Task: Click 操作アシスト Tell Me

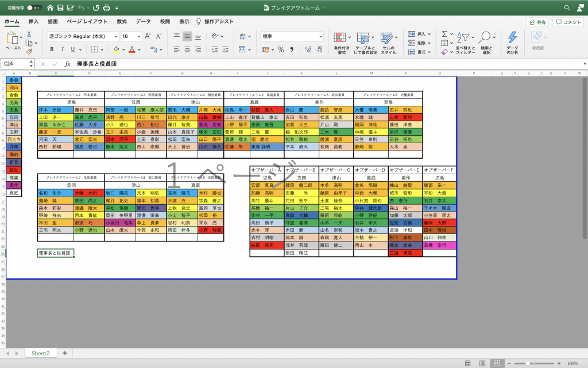Action: (215, 21)
